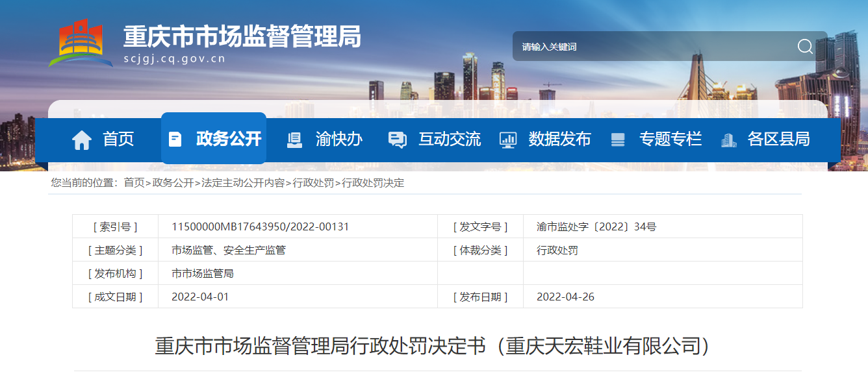The width and height of the screenshot is (868, 379).
Task: Click the penalty decision article title
Action: (437, 345)
